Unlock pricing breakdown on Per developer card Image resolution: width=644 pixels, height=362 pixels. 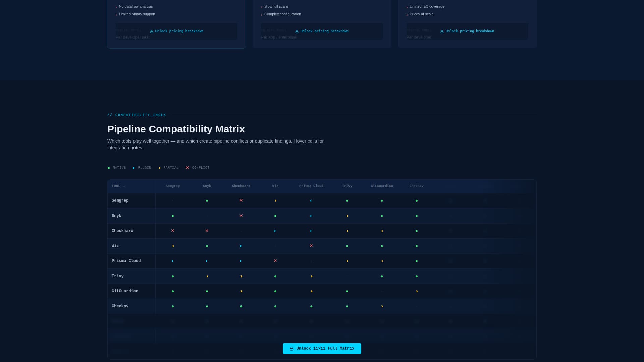coord(467,31)
